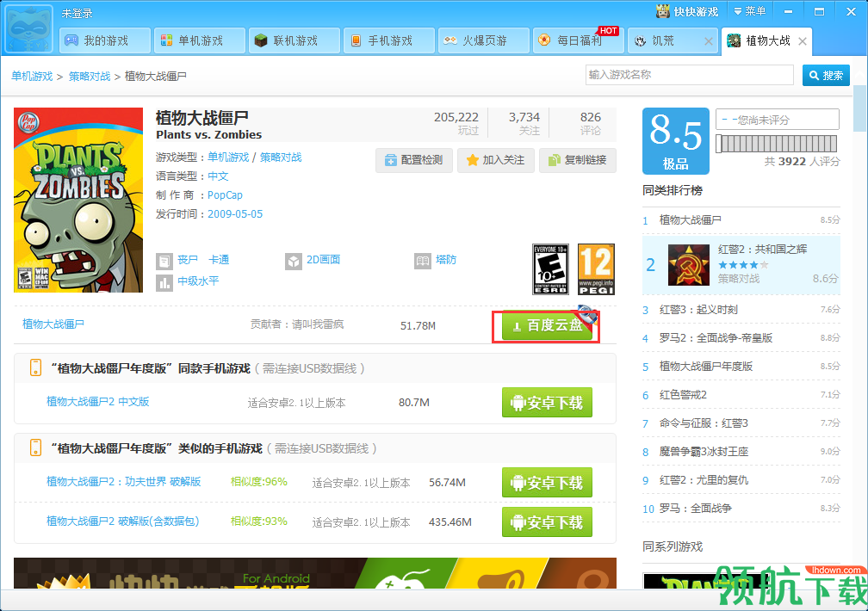Open the PopCap developer link
The width and height of the screenshot is (868, 611).
[x=225, y=194]
